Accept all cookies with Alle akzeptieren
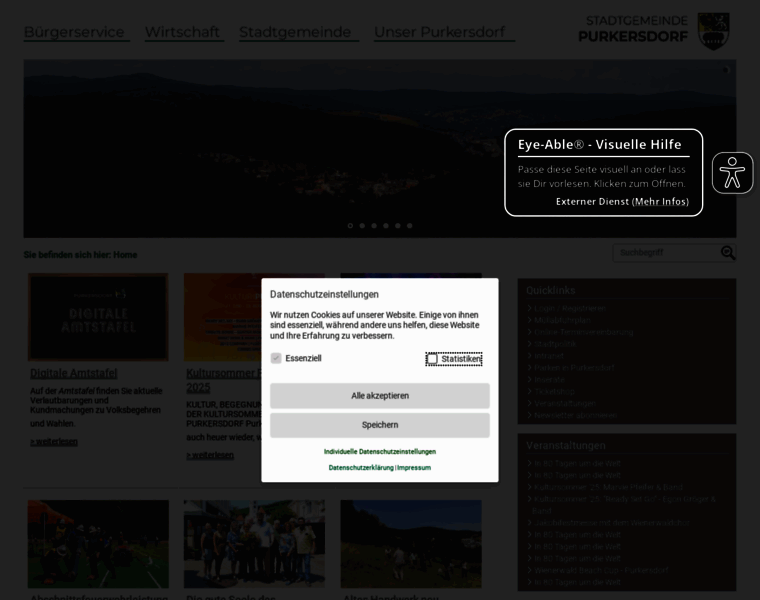The image size is (760, 600). pyautogui.click(x=380, y=395)
